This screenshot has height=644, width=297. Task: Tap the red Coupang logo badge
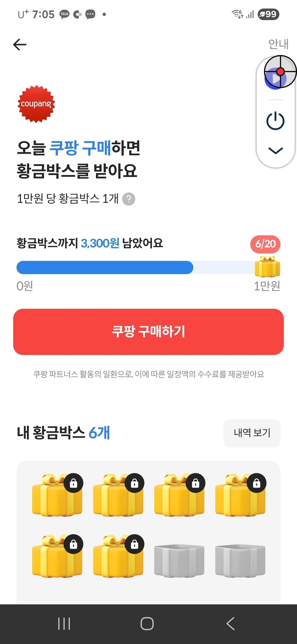click(x=36, y=104)
